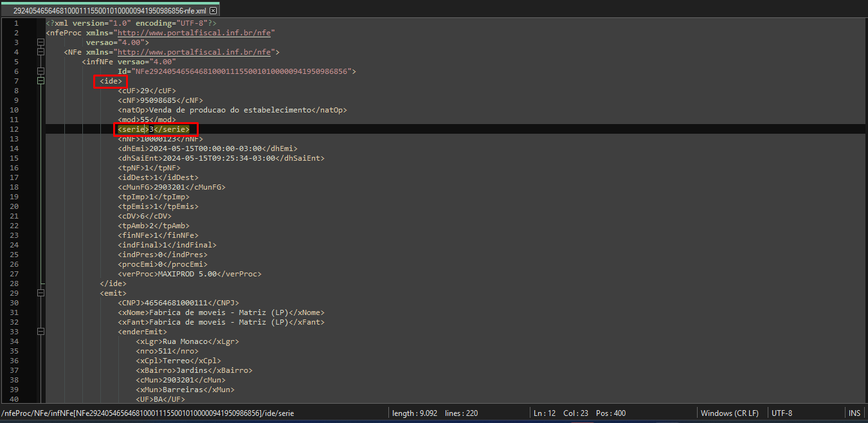Open UTF-8 encoding selector in the status bar

782,413
